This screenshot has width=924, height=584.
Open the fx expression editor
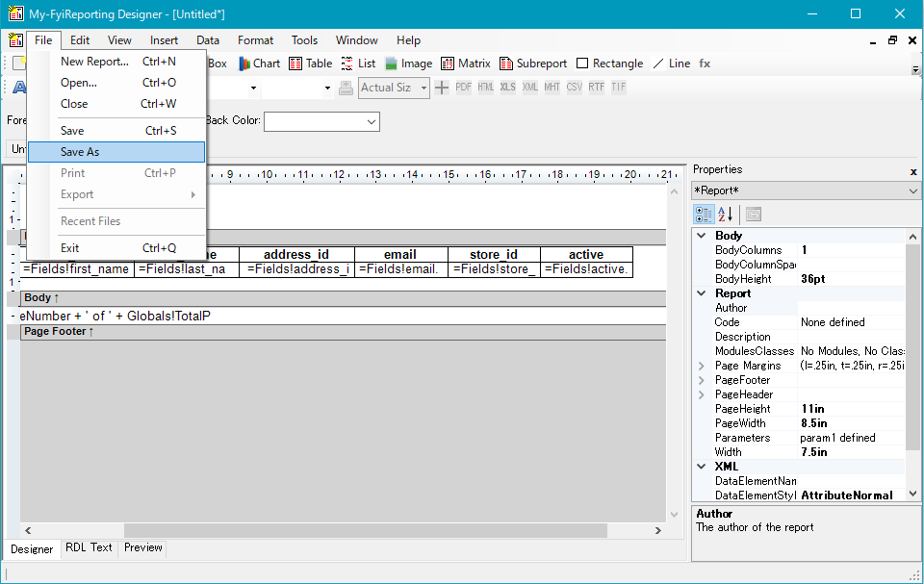[705, 63]
